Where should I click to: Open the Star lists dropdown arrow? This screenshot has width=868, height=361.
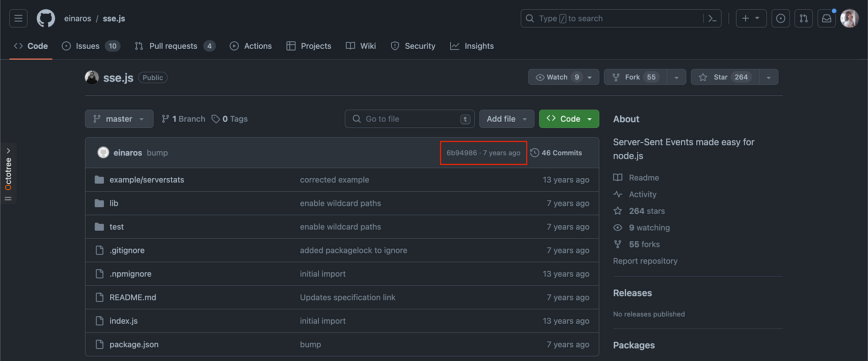point(768,77)
